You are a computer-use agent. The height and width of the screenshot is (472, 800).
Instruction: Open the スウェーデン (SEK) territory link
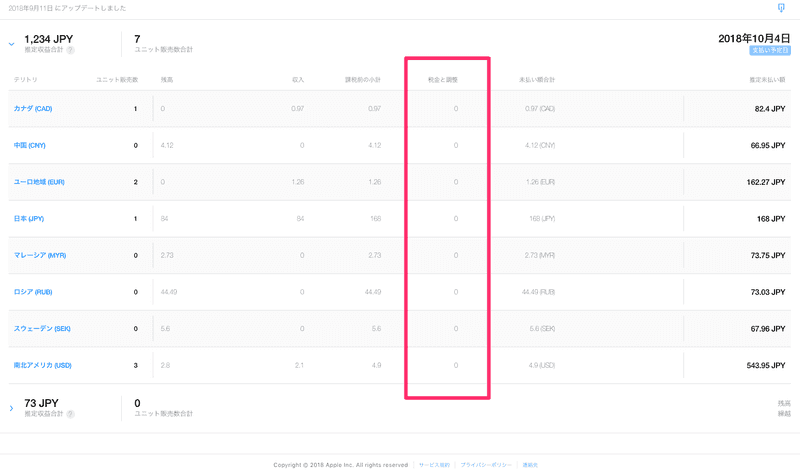click(42, 329)
